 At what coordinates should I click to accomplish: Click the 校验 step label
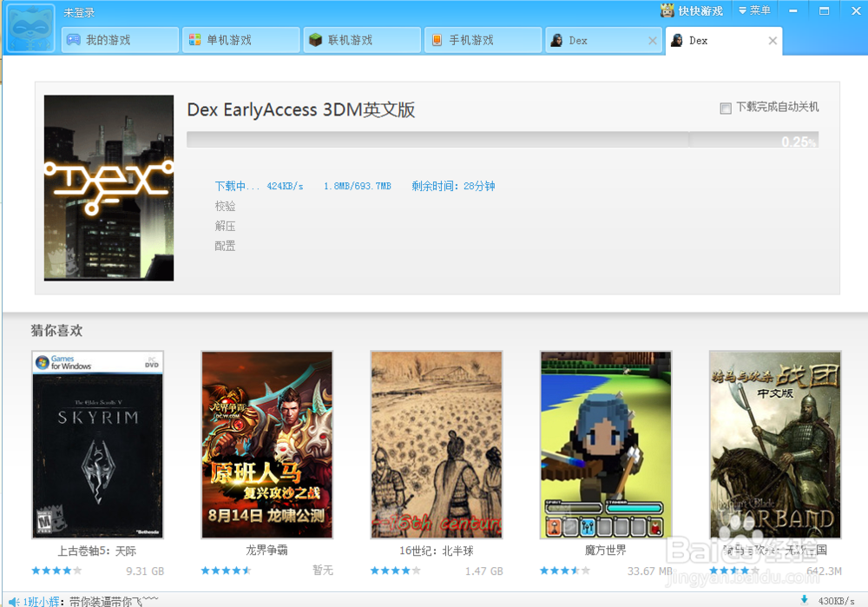(x=226, y=206)
